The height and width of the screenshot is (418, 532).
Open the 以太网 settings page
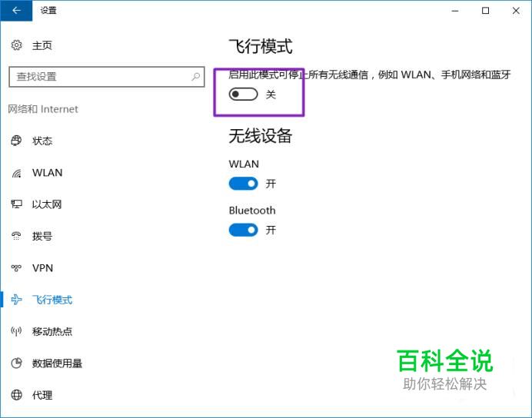point(47,204)
